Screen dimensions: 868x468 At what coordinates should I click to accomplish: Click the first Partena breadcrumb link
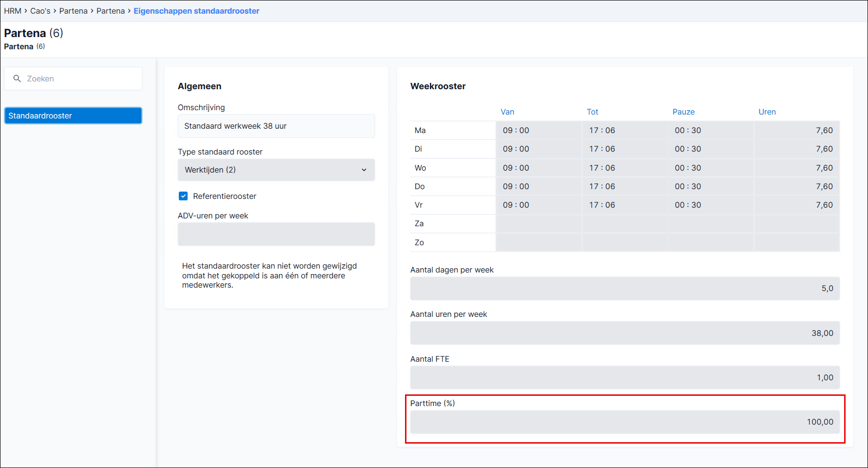74,11
